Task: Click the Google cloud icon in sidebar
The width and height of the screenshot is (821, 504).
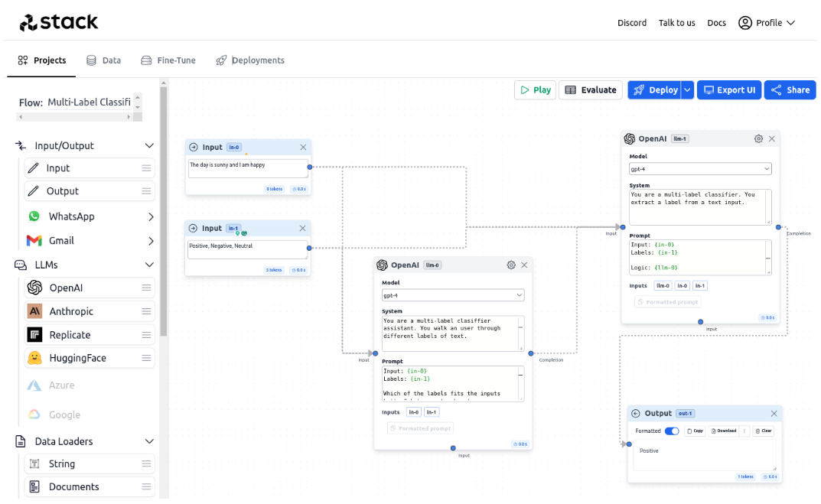Action: pos(34,415)
